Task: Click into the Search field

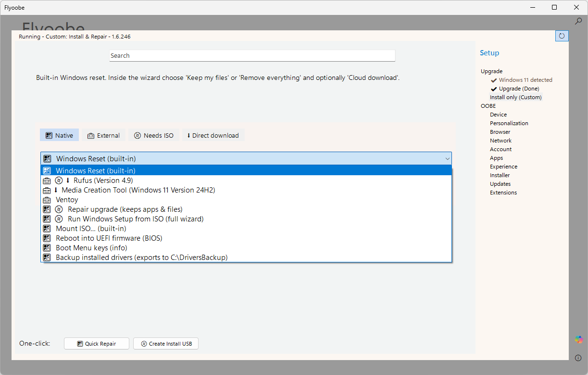Action: pyautogui.click(x=252, y=55)
